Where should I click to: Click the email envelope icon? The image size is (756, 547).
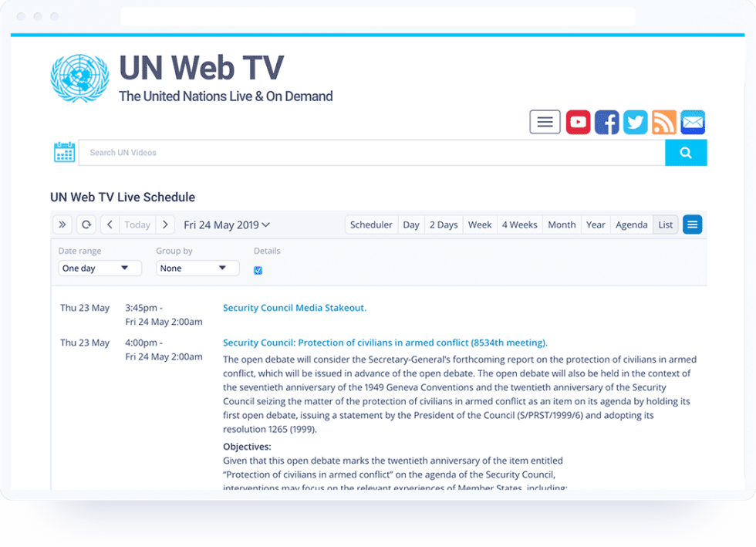pyautogui.click(x=692, y=122)
